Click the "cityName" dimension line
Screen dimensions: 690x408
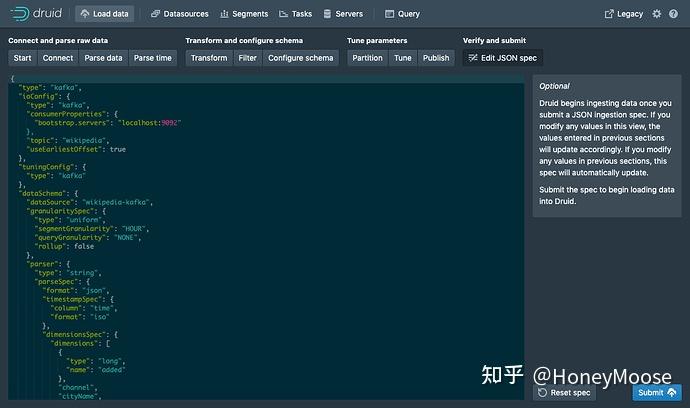(80, 396)
